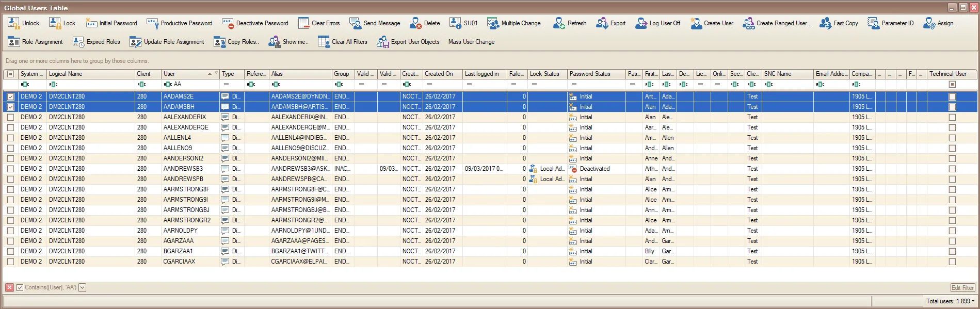
Task: Remove filter with red X button
Action: (10, 288)
